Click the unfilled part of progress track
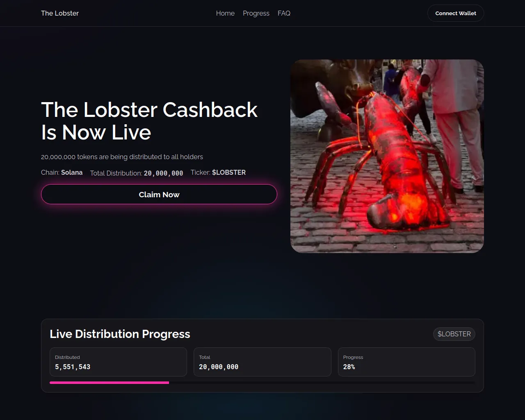This screenshot has width=525, height=420. click(322, 383)
